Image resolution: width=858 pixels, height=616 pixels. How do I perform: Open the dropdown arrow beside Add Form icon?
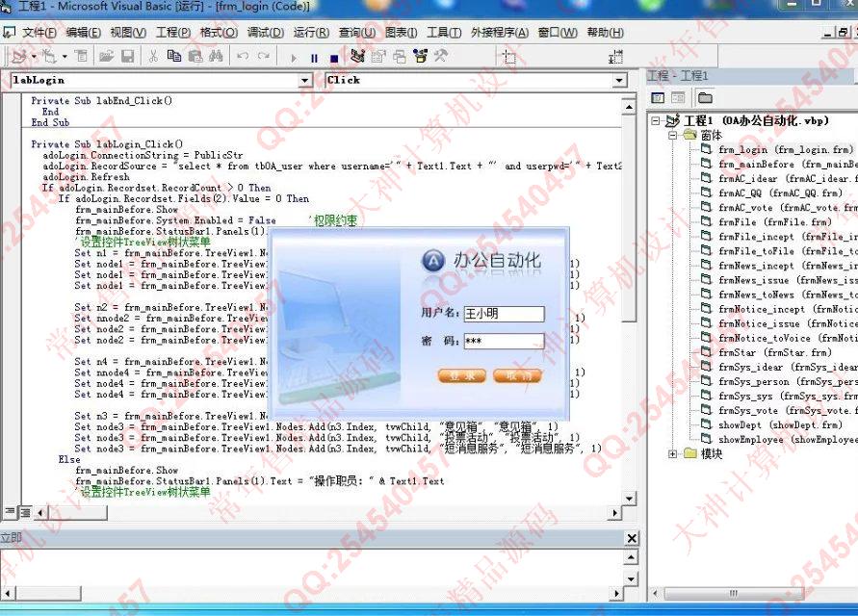coord(65,56)
